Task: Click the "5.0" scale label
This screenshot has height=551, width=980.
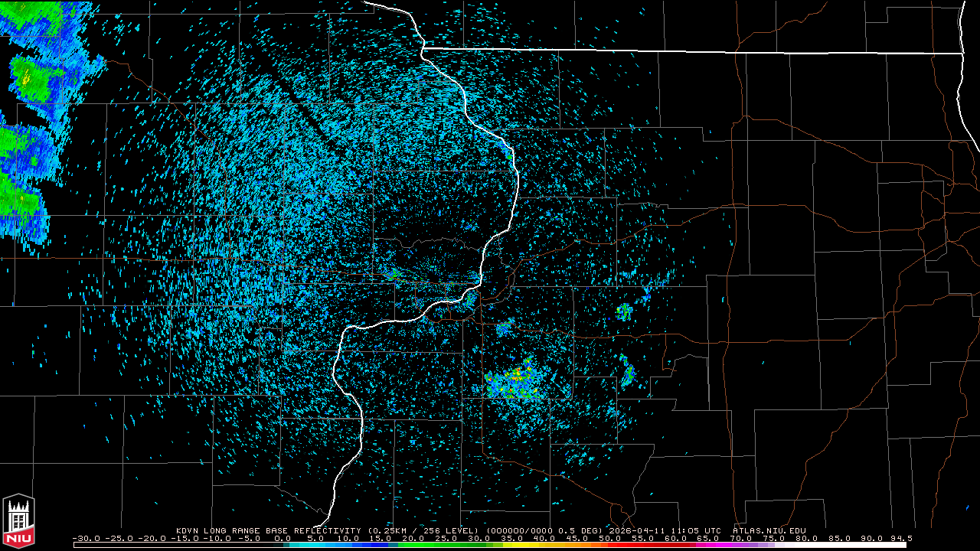Action: (315, 539)
